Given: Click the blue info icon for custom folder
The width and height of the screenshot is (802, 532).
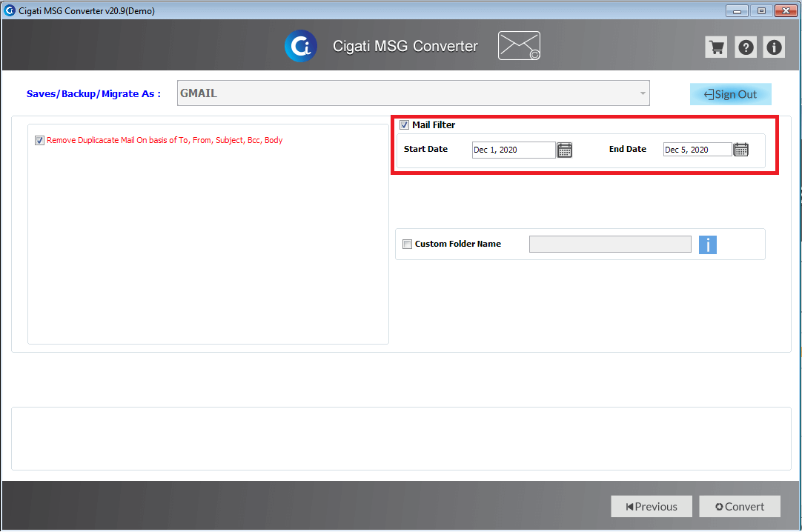Looking at the screenshot, I should coord(707,245).
